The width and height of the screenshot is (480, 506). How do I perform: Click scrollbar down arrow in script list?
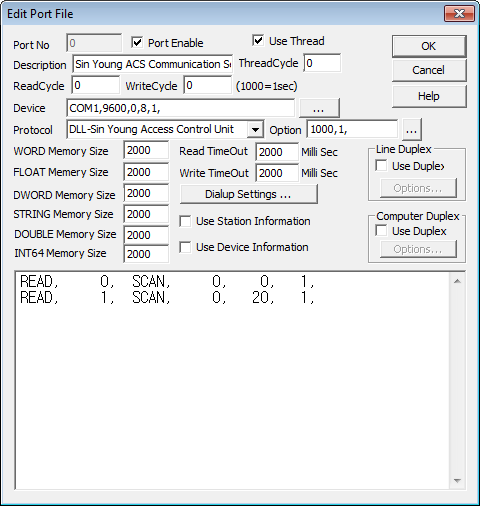click(x=457, y=481)
